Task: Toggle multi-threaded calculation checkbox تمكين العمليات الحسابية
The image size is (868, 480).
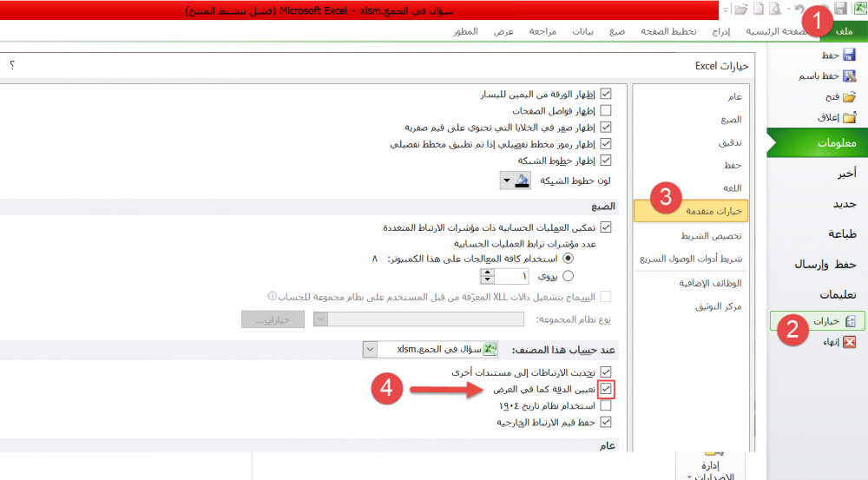Action: point(606,227)
